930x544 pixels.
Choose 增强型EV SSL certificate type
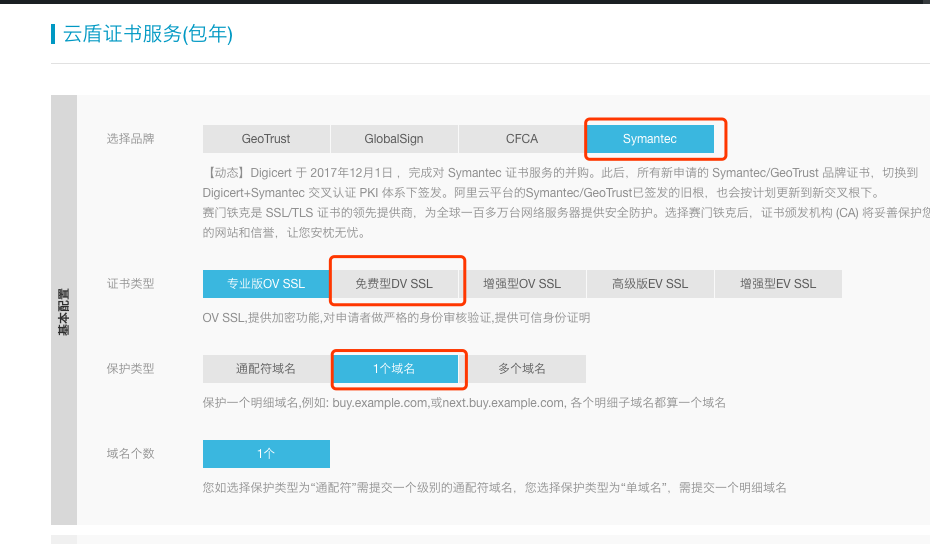[778, 284]
